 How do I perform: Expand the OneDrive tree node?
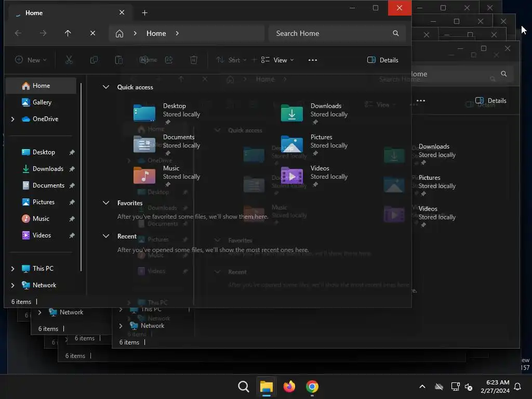(x=13, y=119)
